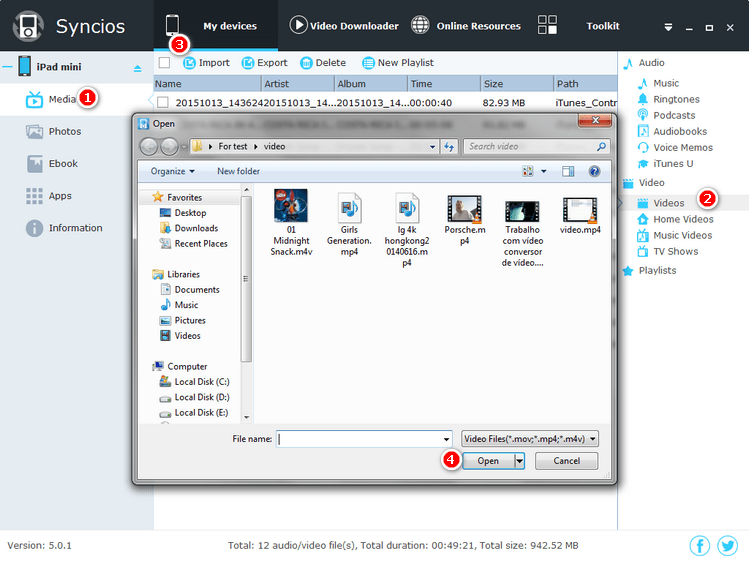Open the File name history dropdown
Image resolution: width=749 pixels, height=562 pixels.
[446, 439]
